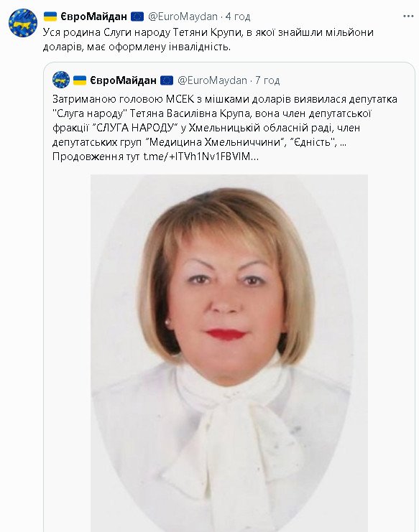Open the "4 год" timestamp link
The image size is (419, 532).
point(238,17)
